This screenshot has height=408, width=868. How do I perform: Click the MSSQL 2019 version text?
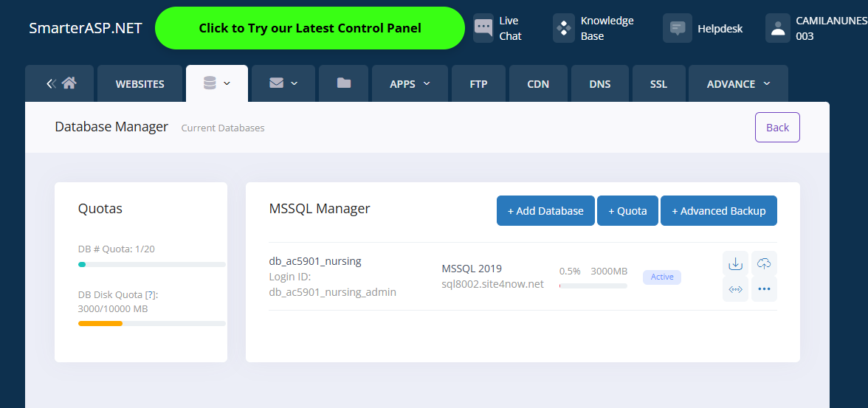click(472, 269)
